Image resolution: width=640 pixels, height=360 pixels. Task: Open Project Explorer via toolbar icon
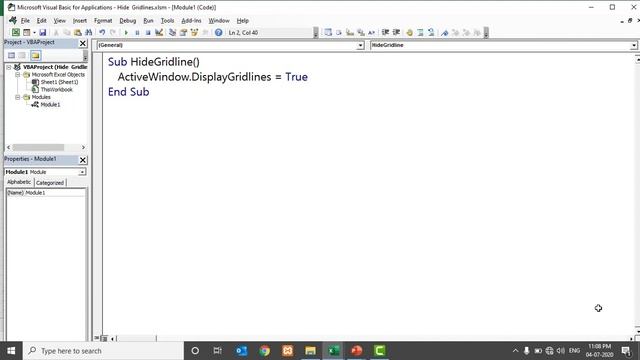tap(172, 32)
